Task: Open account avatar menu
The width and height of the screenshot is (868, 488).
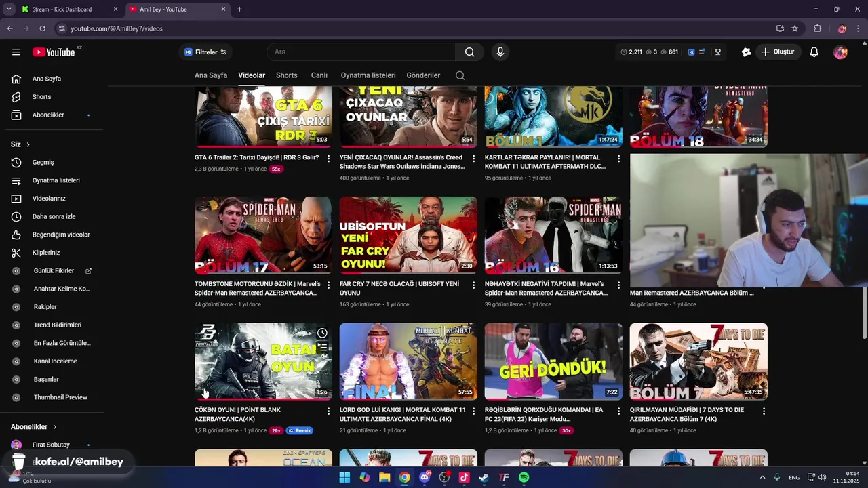Action: pos(840,52)
